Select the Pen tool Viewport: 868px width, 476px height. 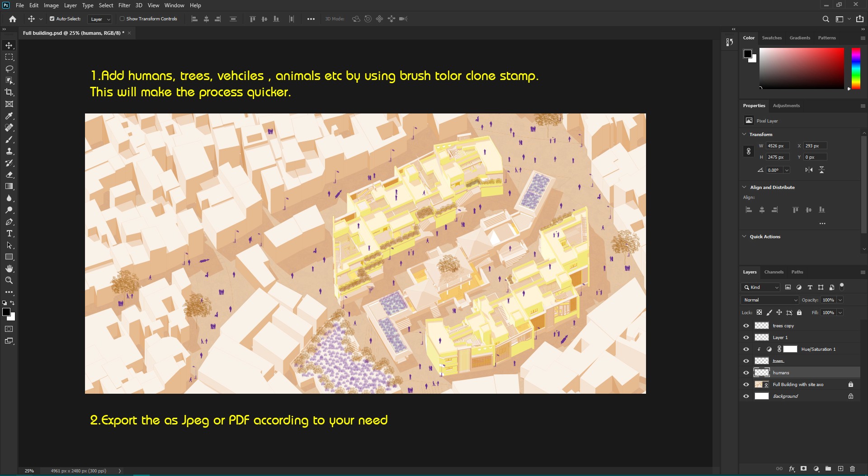pyautogui.click(x=9, y=222)
